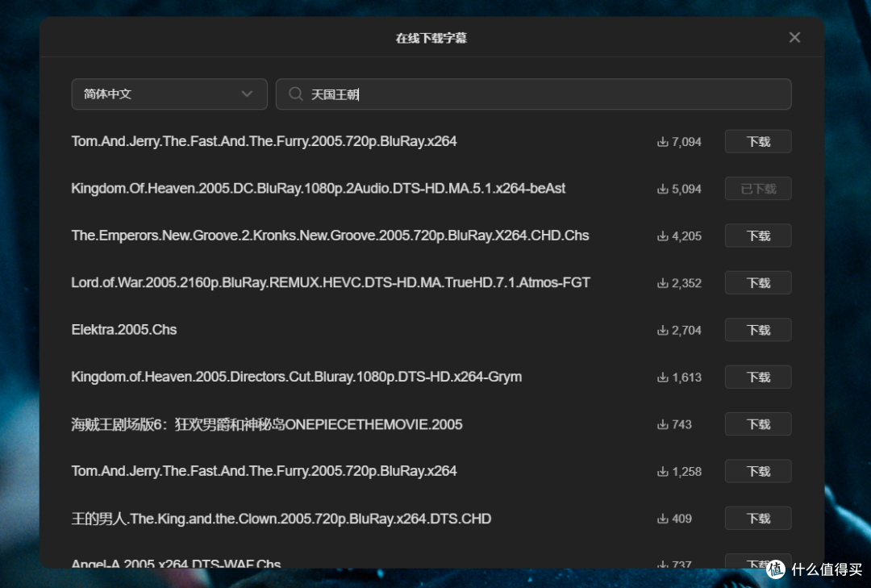Download The.Emperors.New.Groove.2 subtitle
Image resolution: width=871 pixels, height=588 pixels.
click(x=757, y=236)
